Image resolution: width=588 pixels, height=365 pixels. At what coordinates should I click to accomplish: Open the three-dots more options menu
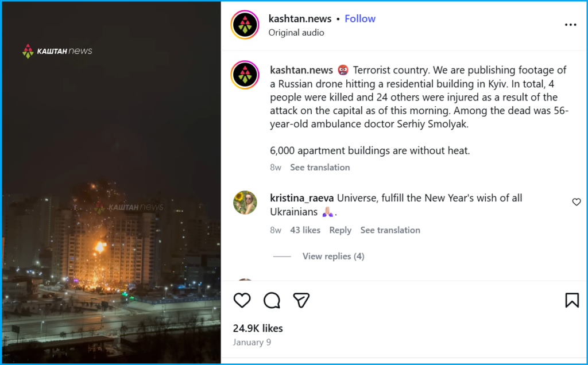(x=570, y=25)
